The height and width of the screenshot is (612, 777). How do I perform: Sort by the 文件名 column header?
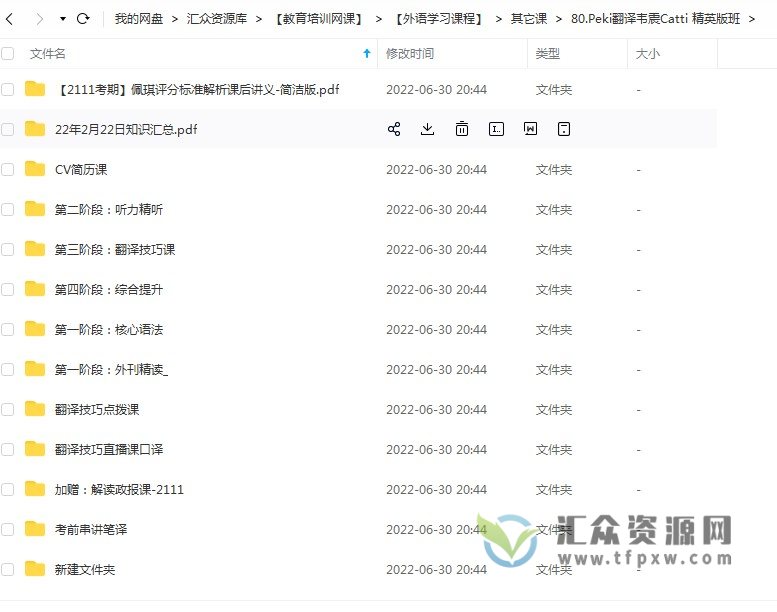click(48, 54)
